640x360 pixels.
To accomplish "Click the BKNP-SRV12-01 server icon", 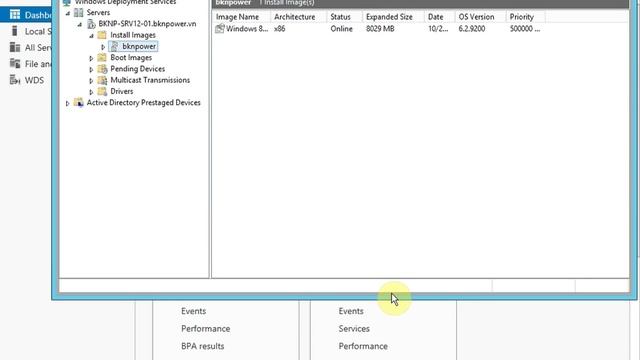I will click(x=91, y=24).
